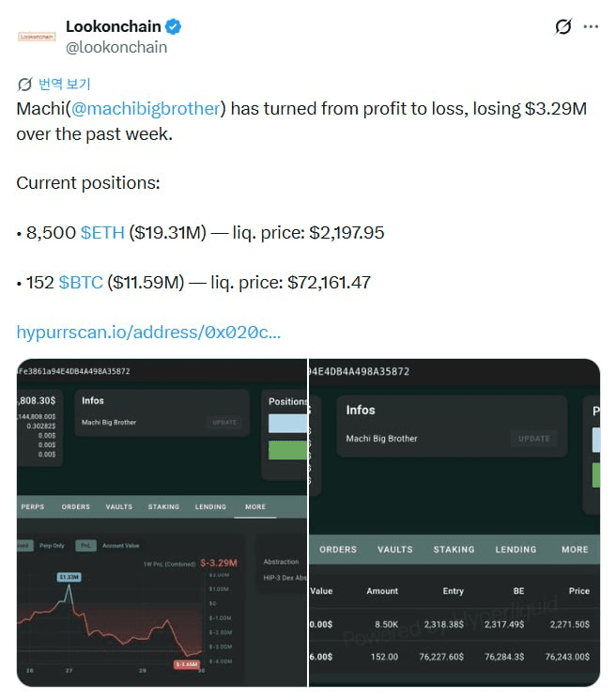Open the three-dot more options menu
This screenshot has width=616, height=698.
pyautogui.click(x=591, y=26)
